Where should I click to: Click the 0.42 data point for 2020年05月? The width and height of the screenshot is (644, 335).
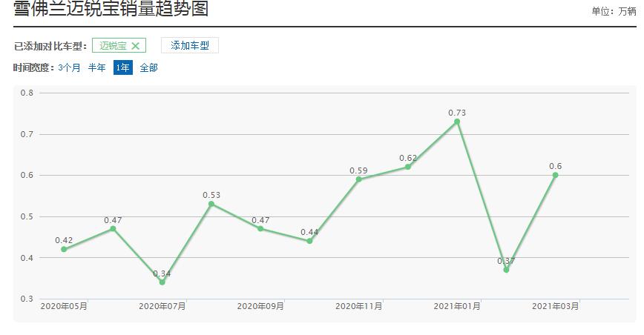coord(64,249)
